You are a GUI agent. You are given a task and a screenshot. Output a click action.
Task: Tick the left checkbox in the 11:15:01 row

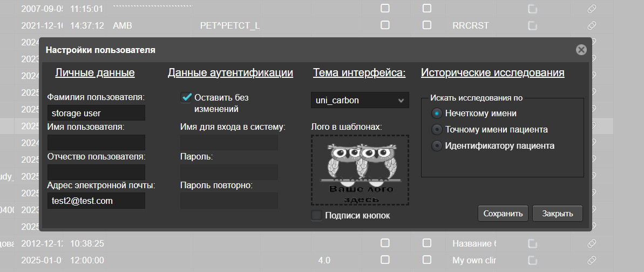(x=385, y=8)
